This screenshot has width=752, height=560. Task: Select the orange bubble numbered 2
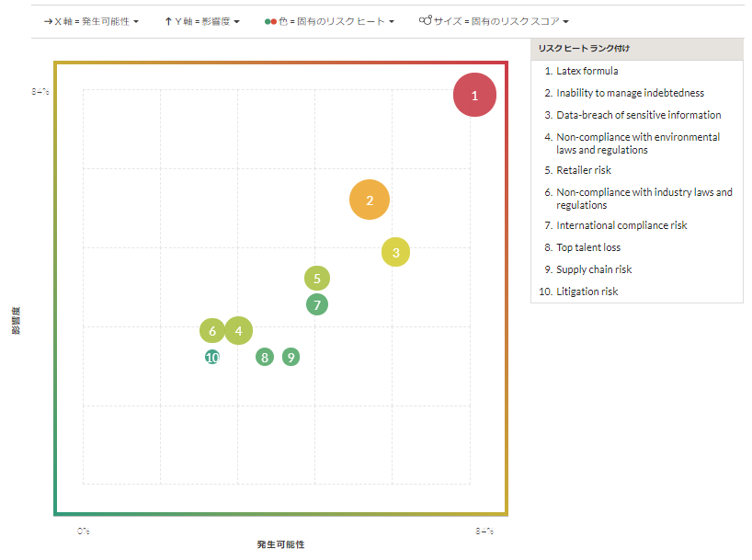tap(370, 200)
